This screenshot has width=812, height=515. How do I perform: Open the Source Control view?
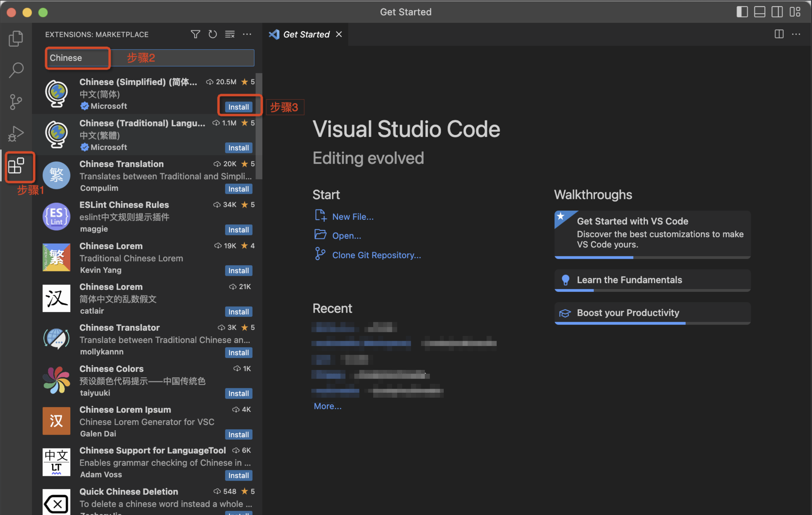[16, 101]
